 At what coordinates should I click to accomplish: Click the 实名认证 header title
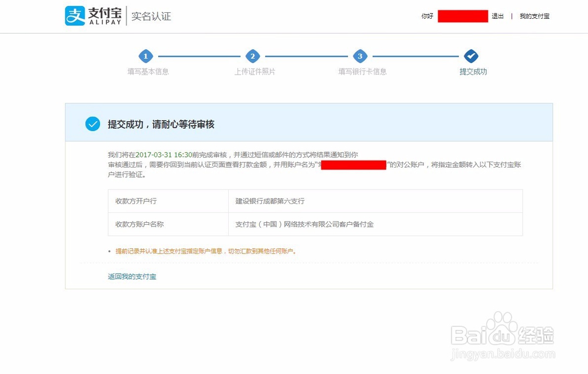(x=151, y=16)
